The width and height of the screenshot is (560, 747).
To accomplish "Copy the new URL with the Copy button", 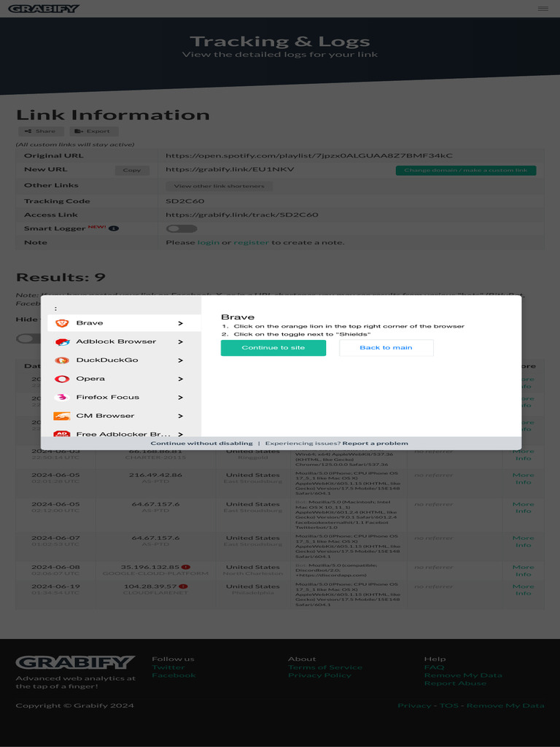I will (x=132, y=170).
